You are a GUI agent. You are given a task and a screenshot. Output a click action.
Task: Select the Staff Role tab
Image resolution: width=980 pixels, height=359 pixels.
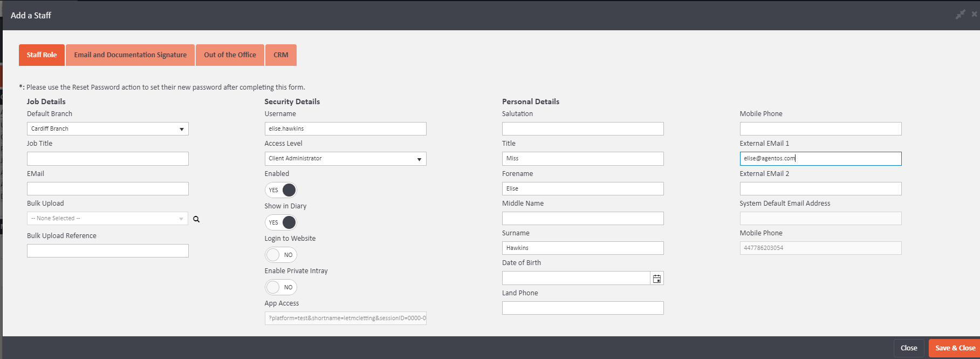42,55
